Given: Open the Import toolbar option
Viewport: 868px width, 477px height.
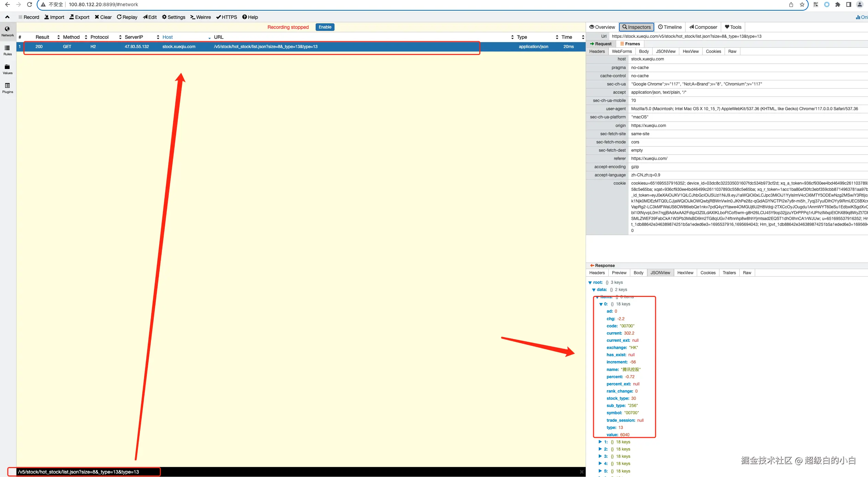Looking at the screenshot, I should (x=54, y=17).
